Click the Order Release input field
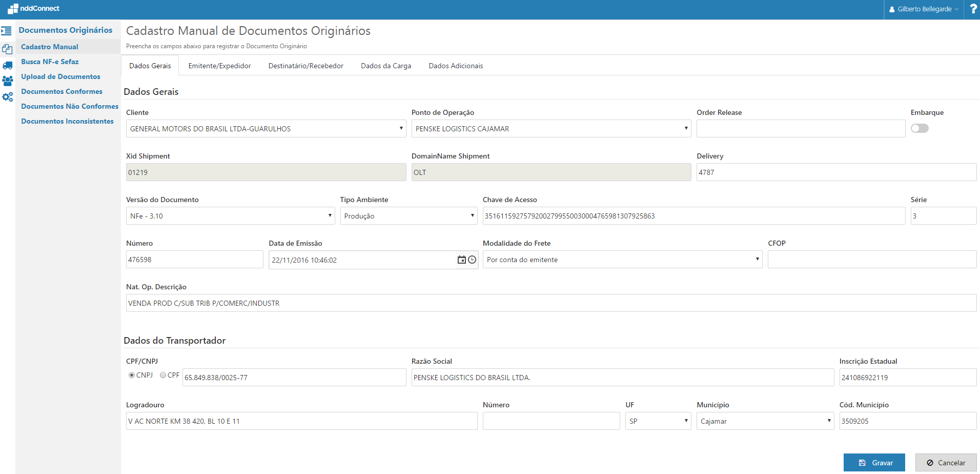Screen dimensions: 980x474 point(801,129)
